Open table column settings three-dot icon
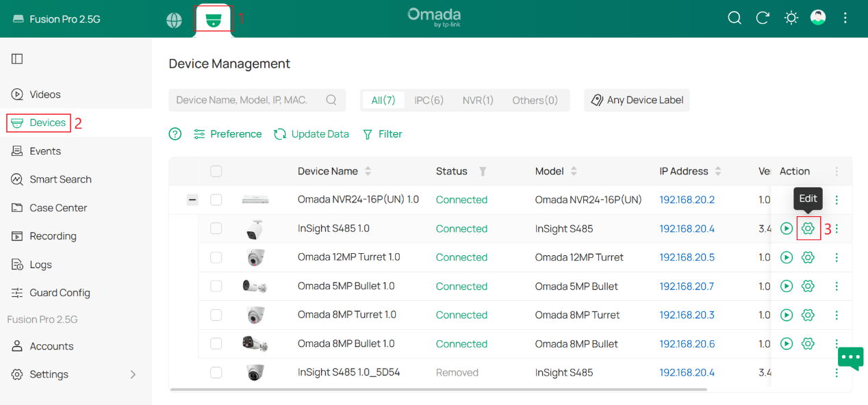868x405 pixels. 837,171
